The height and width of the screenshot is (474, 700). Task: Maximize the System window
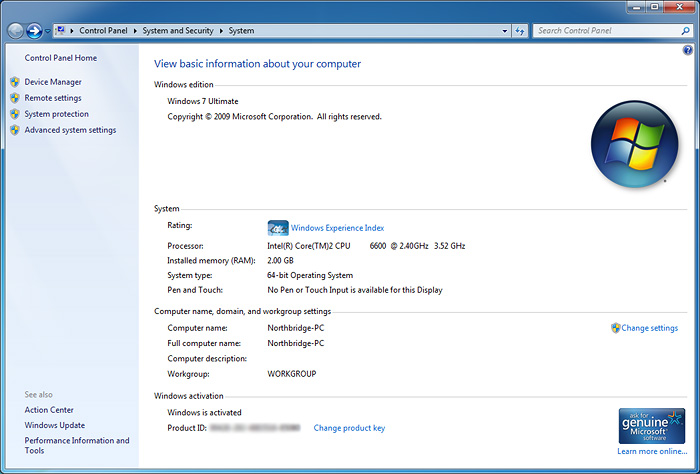(655, 7)
